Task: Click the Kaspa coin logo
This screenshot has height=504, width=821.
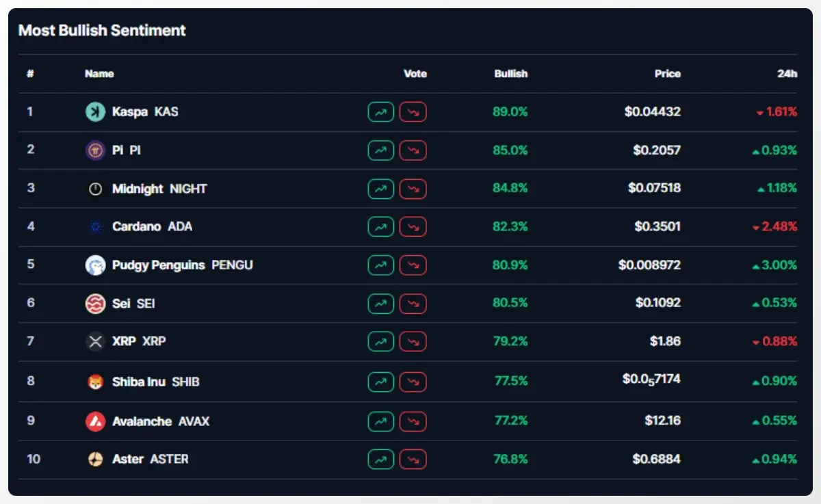Action: 95,112
